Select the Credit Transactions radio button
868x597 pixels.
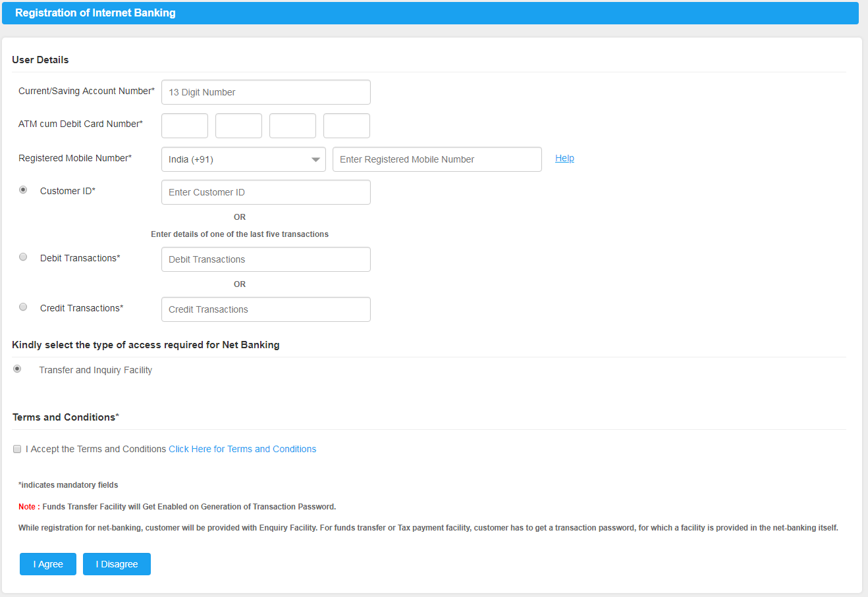coord(23,307)
